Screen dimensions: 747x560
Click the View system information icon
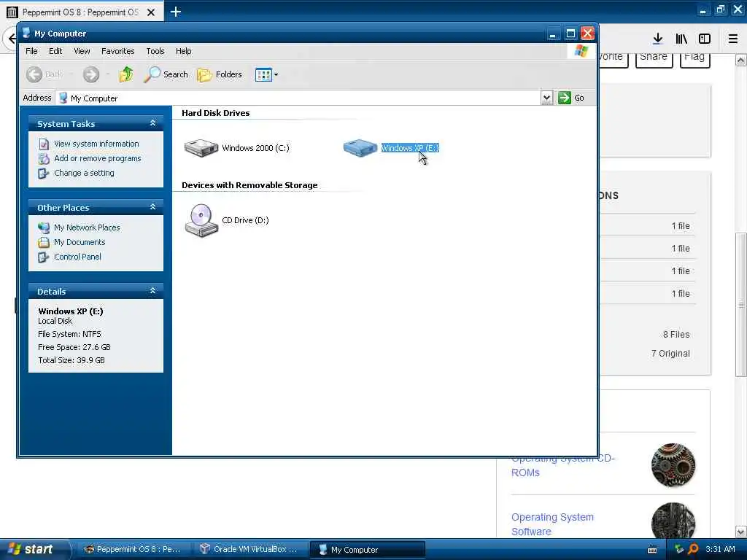(x=43, y=144)
